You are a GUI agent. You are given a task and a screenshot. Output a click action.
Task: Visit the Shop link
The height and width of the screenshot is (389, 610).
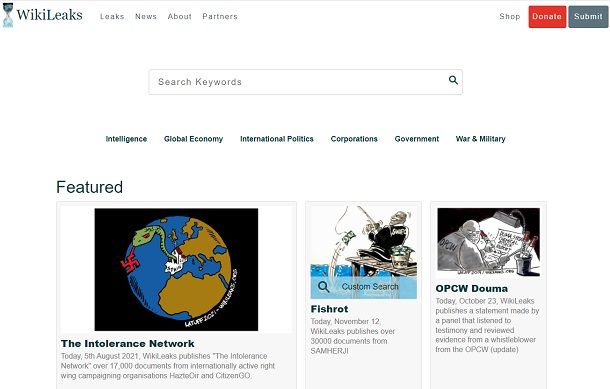click(x=510, y=16)
